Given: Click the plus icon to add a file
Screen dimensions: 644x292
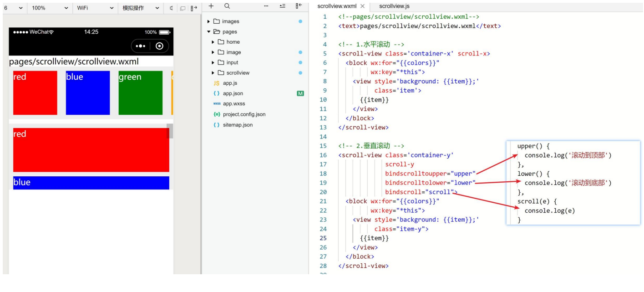Looking at the screenshot, I should click(x=211, y=6).
